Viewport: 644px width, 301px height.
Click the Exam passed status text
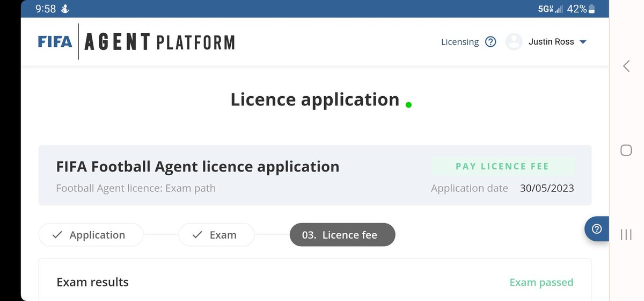click(x=541, y=282)
